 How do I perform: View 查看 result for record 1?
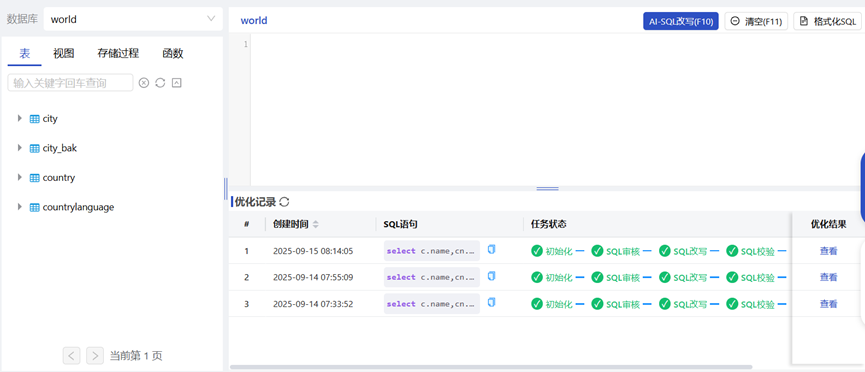coord(829,251)
